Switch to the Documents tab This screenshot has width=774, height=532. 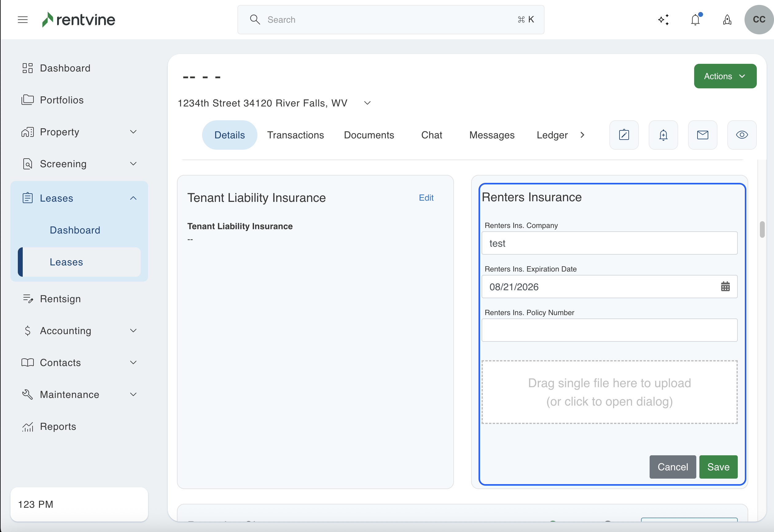pyautogui.click(x=369, y=135)
